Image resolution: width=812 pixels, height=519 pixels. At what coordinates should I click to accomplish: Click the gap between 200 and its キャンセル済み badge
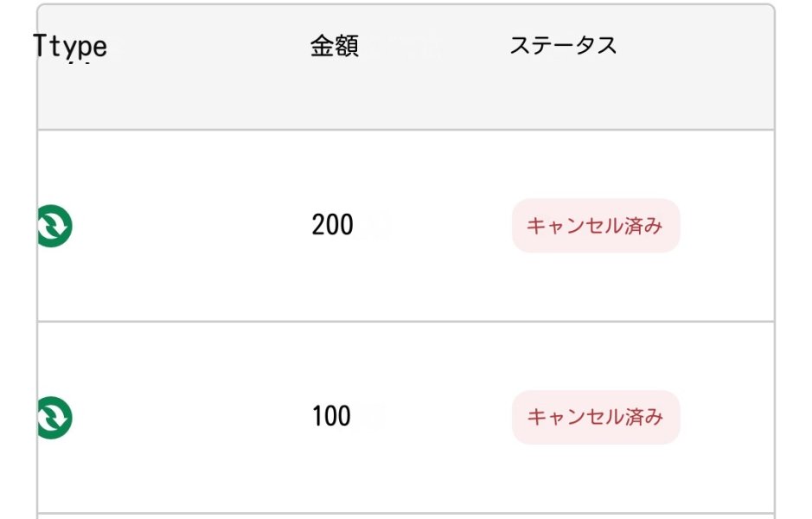click(x=433, y=226)
